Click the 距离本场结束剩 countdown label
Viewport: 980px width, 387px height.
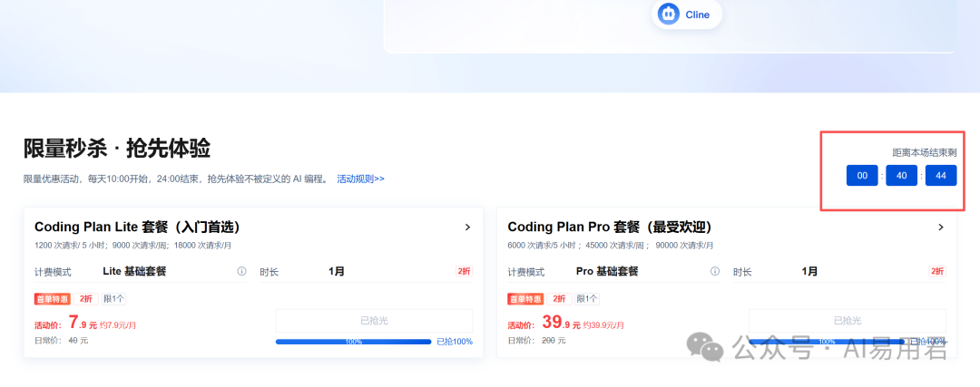pos(924,152)
